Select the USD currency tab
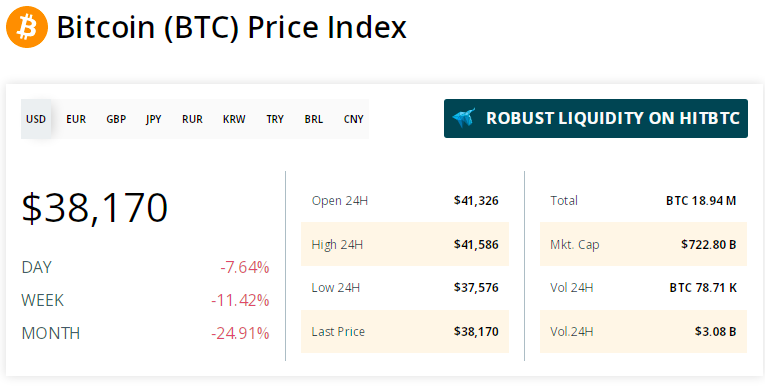This screenshot has width=765, height=390. tap(36, 119)
